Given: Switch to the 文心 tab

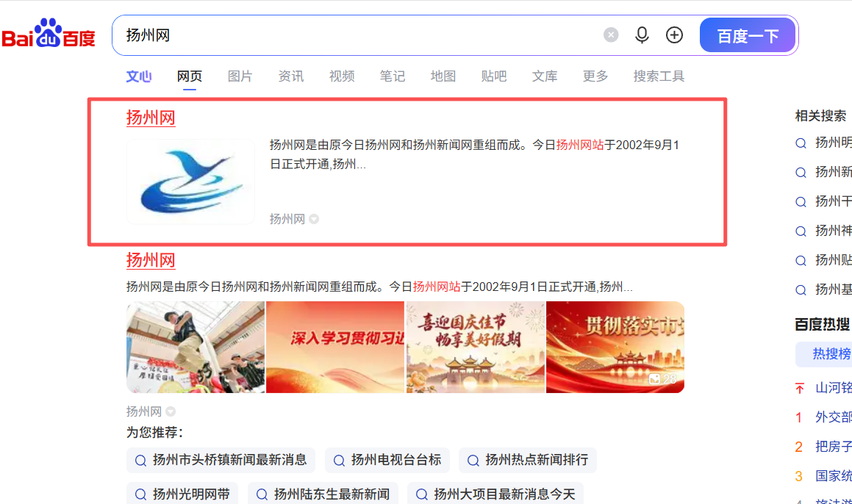Looking at the screenshot, I should coord(138,76).
